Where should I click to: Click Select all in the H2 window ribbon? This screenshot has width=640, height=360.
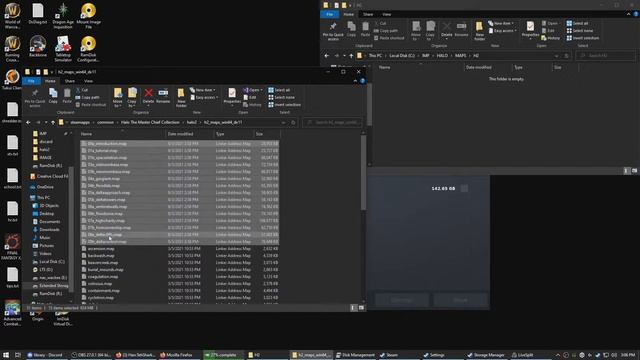[578, 23]
